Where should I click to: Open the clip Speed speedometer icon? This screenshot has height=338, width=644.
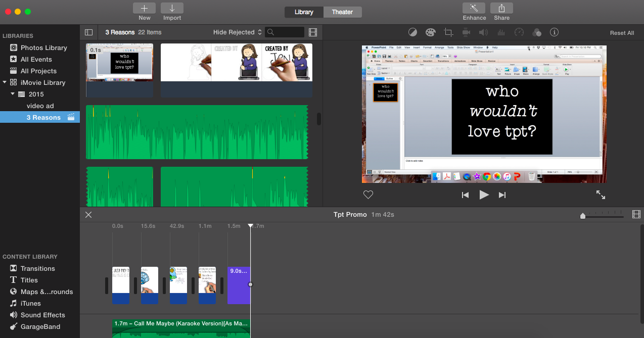point(519,32)
